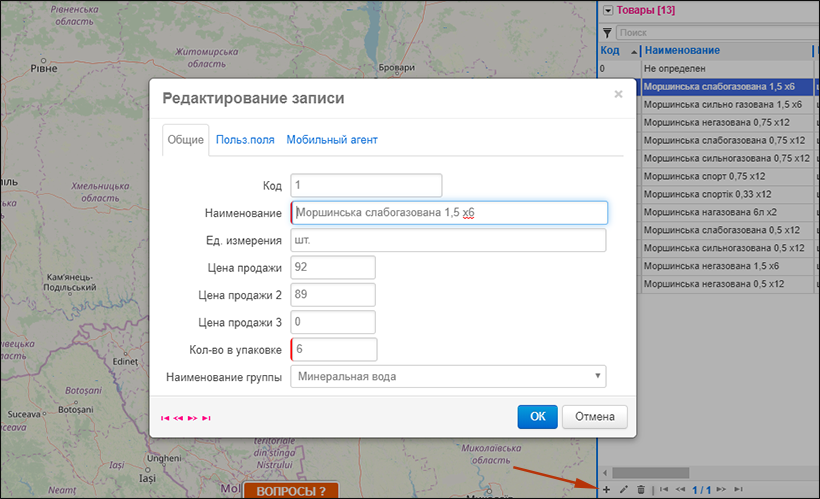Go to previous record in dialog navigation
Image resolution: width=820 pixels, height=499 pixels.
(178, 418)
